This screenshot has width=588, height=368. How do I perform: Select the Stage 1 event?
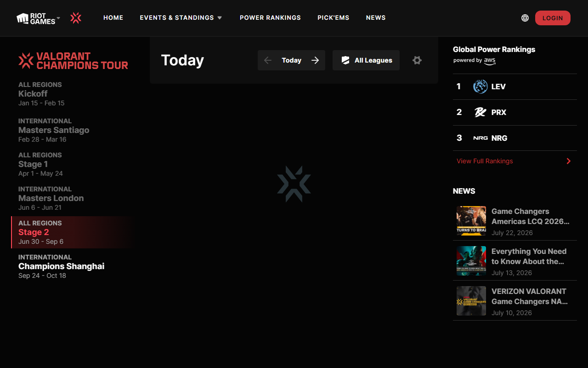point(73,164)
